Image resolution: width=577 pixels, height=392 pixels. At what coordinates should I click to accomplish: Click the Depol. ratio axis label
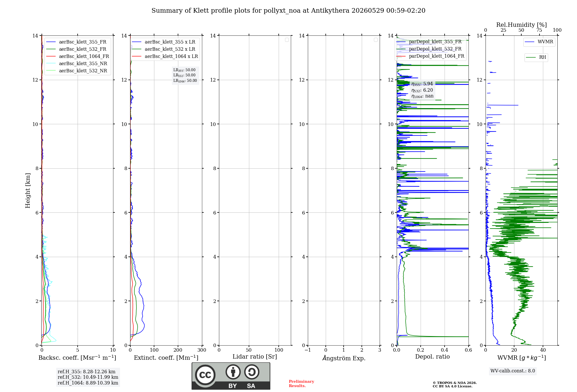[432, 357]
